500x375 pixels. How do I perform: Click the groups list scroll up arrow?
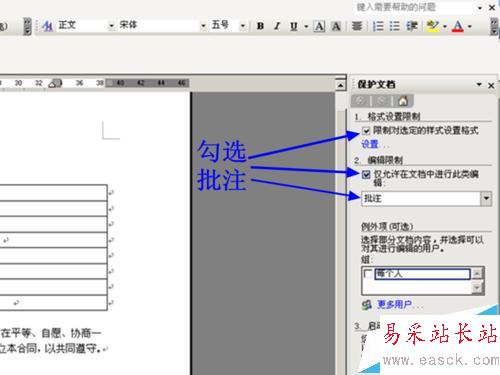[x=477, y=274]
